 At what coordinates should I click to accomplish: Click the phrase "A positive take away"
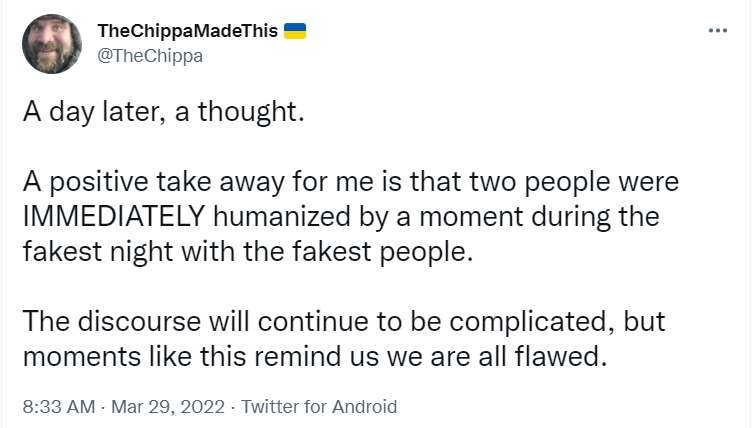tap(118, 182)
